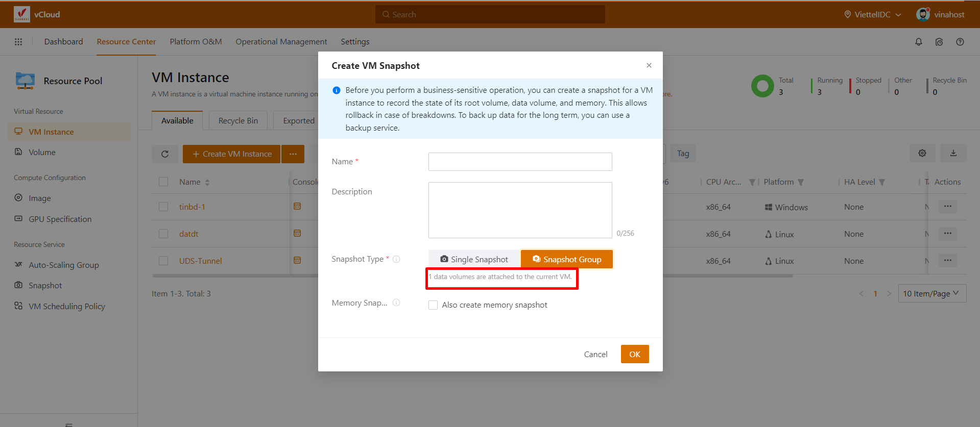Image resolution: width=980 pixels, height=427 pixels.
Task: Open table column settings gear icon
Action: [922, 153]
